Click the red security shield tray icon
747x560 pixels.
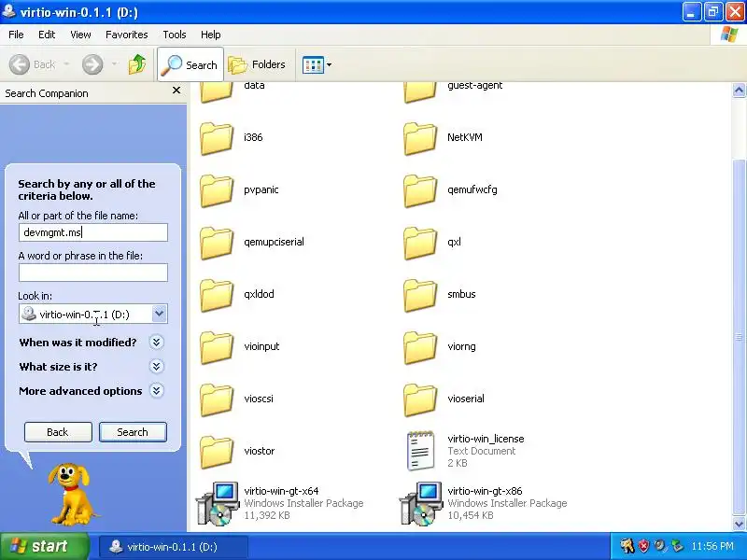point(643,546)
